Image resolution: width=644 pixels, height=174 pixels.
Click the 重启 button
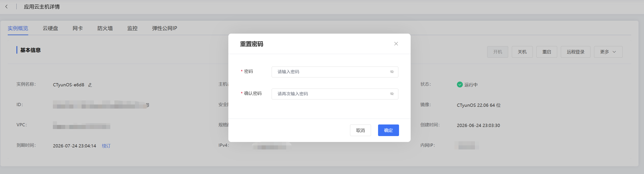(x=546, y=52)
